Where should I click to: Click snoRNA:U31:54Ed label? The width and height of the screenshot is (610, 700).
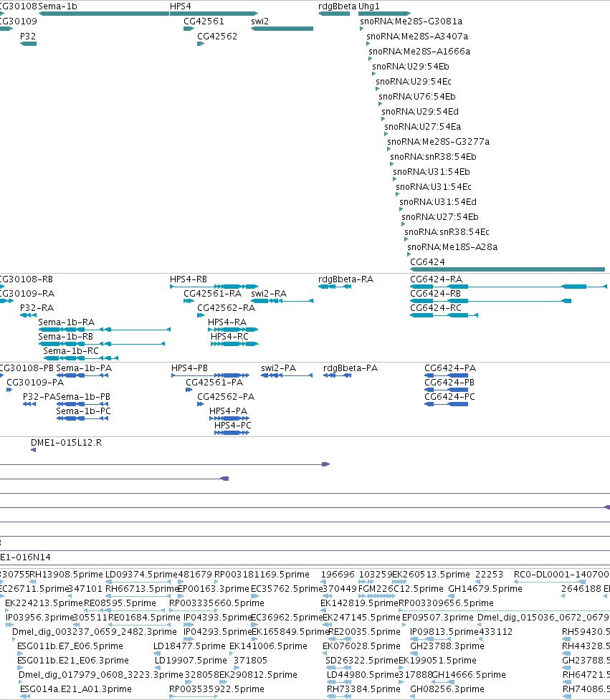[x=438, y=202]
